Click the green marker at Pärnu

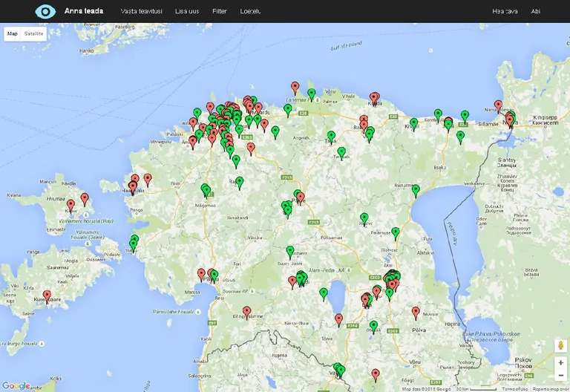pos(214,275)
